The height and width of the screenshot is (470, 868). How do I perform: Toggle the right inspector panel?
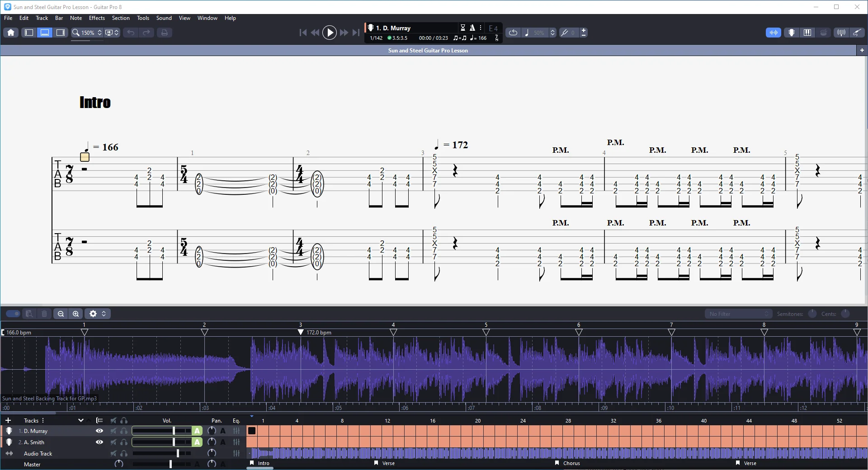tap(60, 33)
